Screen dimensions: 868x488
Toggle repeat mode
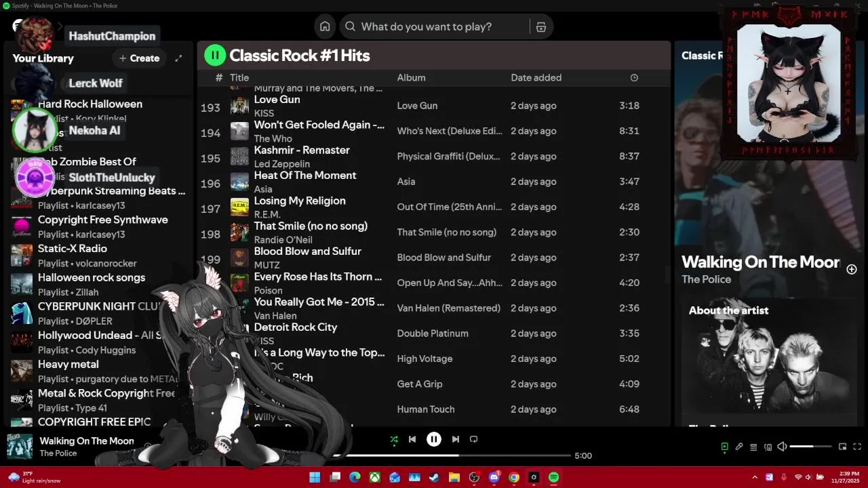coord(474,439)
